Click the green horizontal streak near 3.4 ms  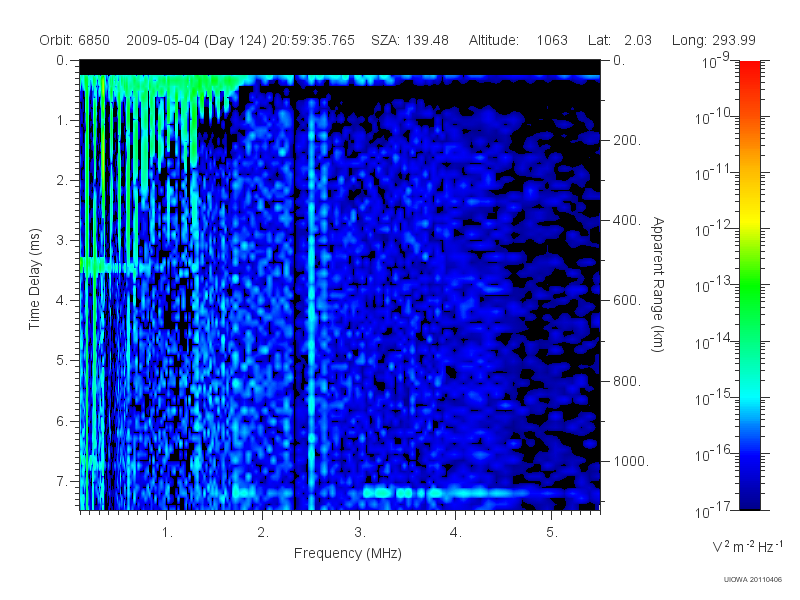[117, 266]
